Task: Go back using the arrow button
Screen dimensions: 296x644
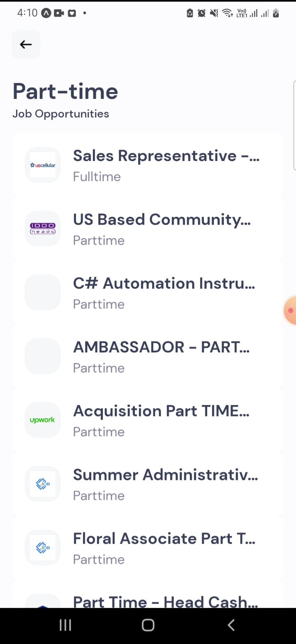Action: [25, 44]
